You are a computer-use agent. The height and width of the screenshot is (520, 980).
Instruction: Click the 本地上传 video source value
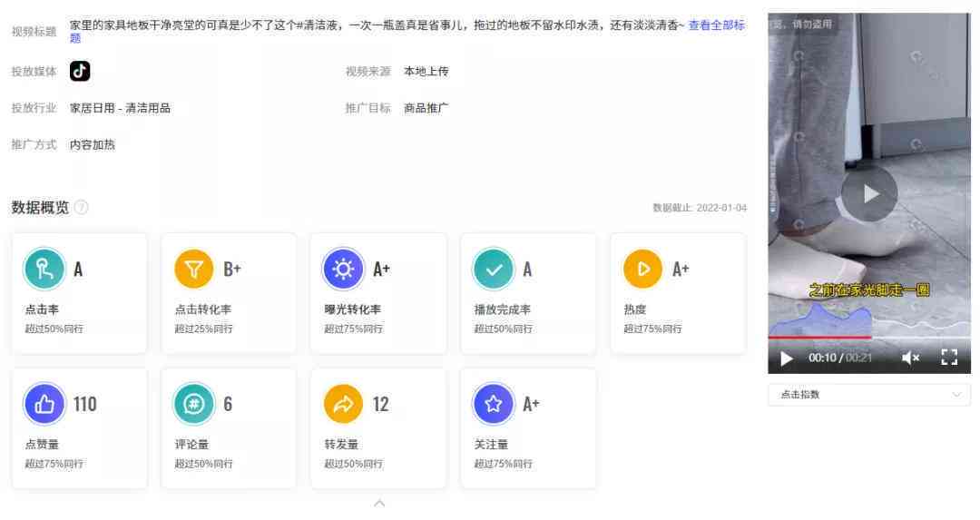point(426,72)
